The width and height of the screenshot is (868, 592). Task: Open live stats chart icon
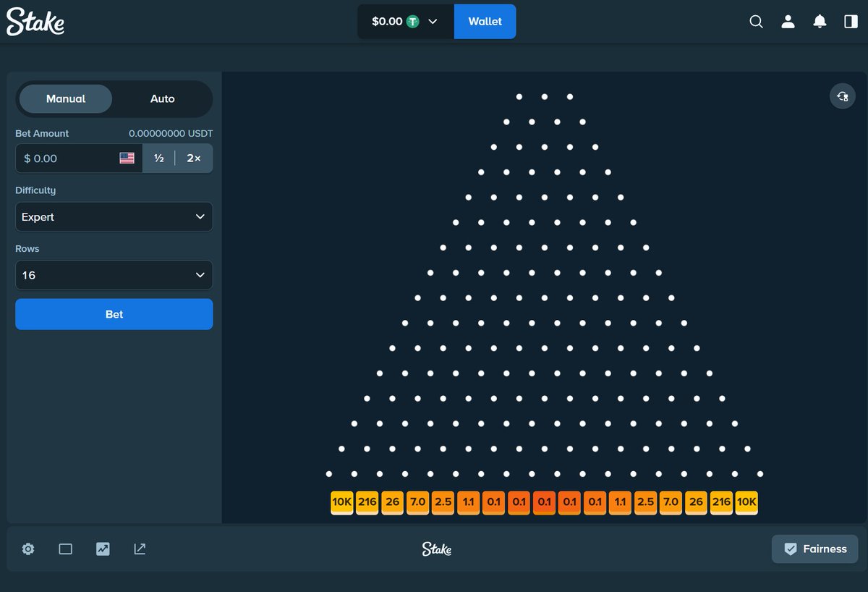103,549
